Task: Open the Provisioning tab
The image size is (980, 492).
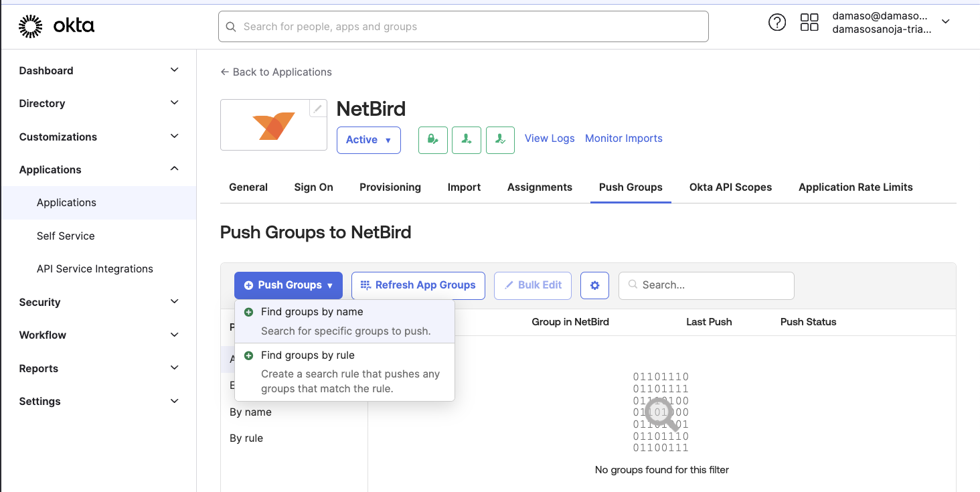Action: 390,187
